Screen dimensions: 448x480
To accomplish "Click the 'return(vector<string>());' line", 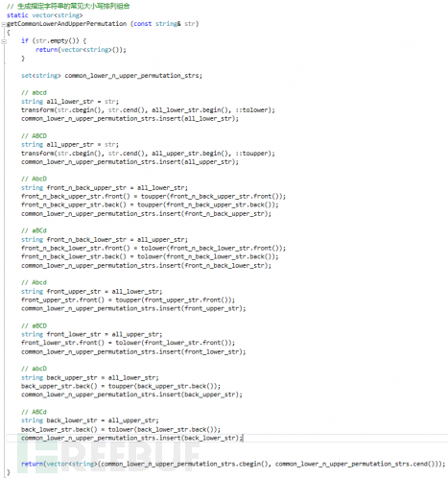I will click(x=81, y=50).
